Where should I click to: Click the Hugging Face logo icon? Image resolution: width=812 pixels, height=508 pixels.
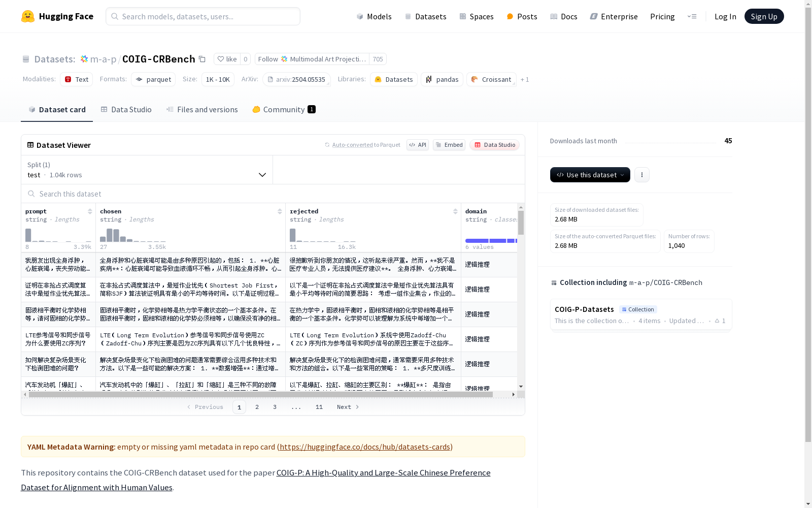point(28,16)
